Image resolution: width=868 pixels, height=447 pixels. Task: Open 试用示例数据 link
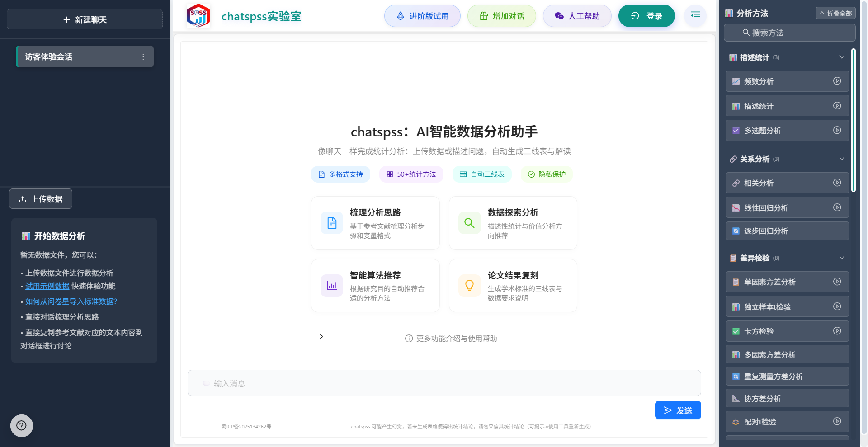pyautogui.click(x=47, y=286)
